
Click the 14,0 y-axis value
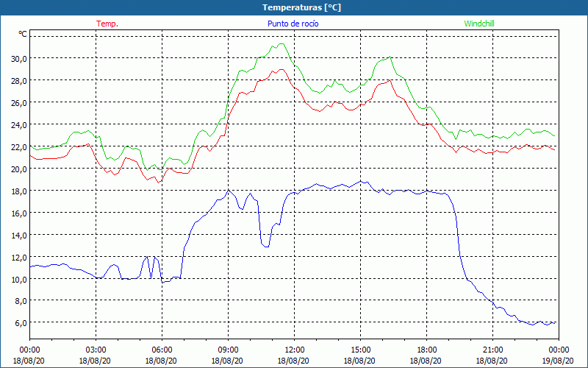tap(19, 236)
